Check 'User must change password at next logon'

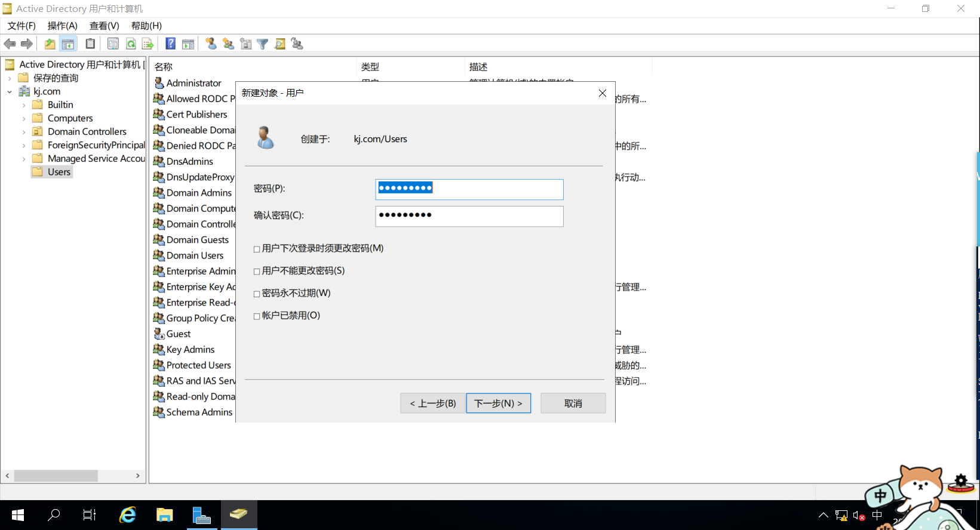(257, 249)
